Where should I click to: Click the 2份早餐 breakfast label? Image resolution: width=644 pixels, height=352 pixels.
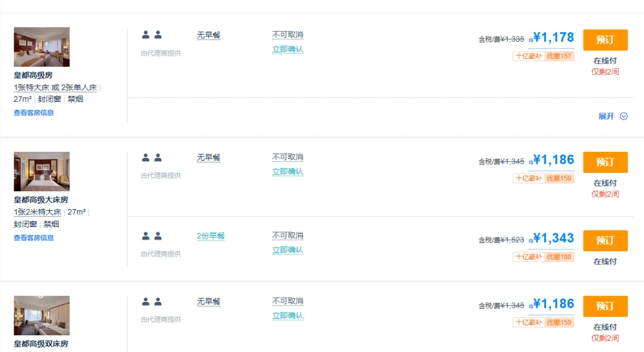[210, 236]
